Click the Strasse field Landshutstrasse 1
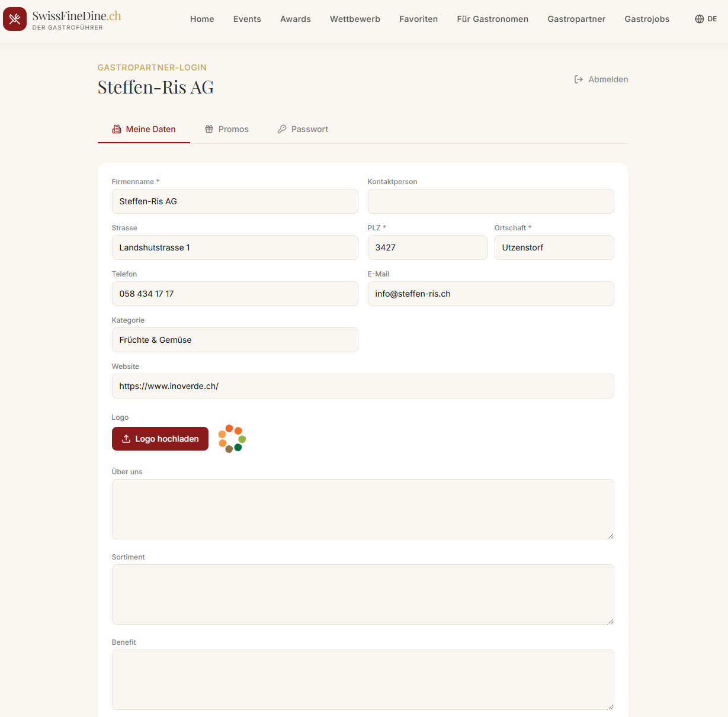 pyautogui.click(x=235, y=247)
